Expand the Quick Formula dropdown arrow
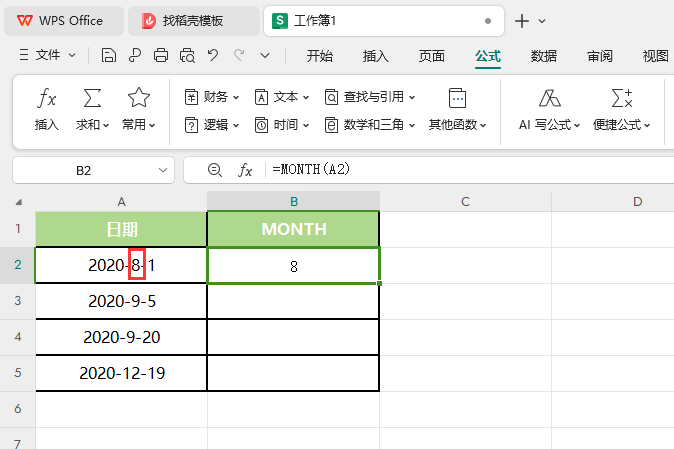Image resolution: width=674 pixels, height=449 pixels. click(x=647, y=125)
